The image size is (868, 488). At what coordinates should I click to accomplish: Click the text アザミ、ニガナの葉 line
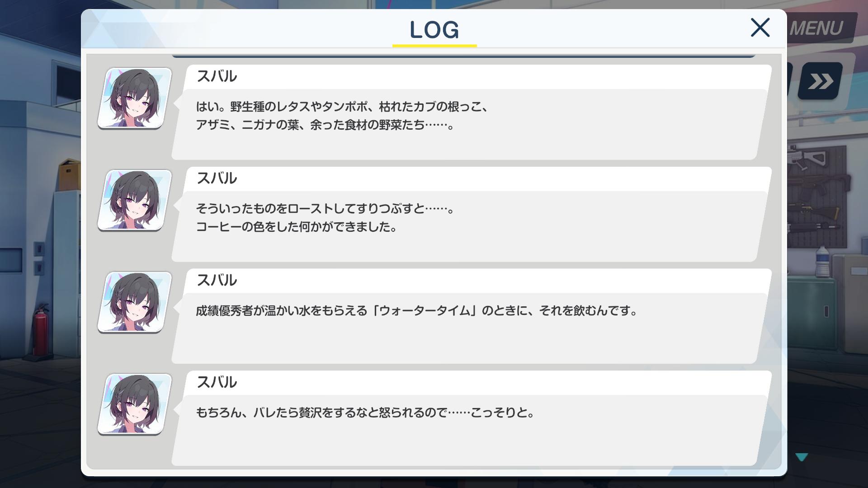247,125
